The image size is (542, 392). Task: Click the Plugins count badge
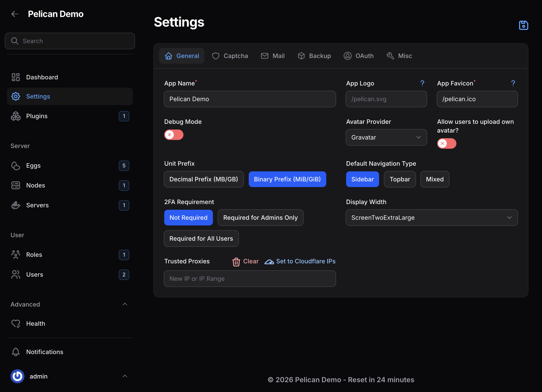pyautogui.click(x=124, y=116)
